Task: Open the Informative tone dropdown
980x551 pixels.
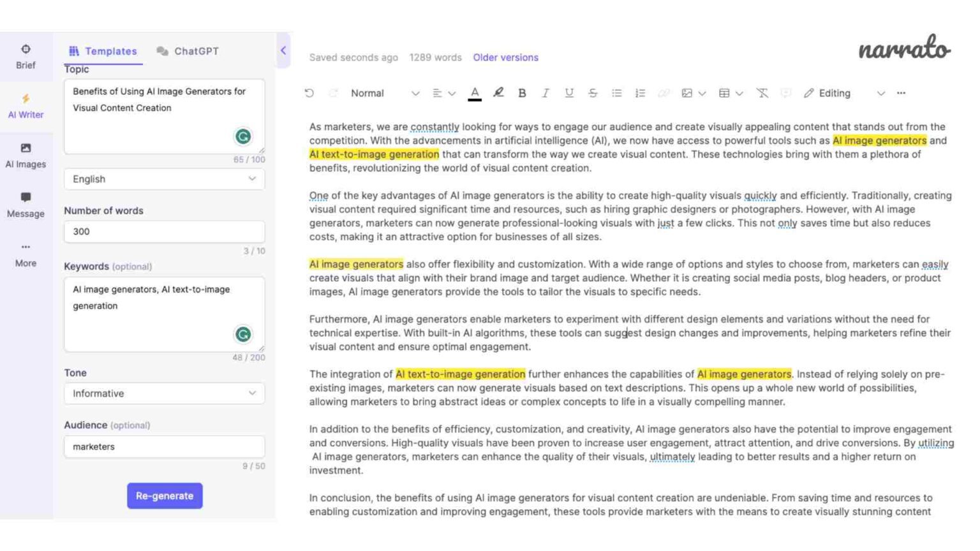Action: [x=165, y=393]
